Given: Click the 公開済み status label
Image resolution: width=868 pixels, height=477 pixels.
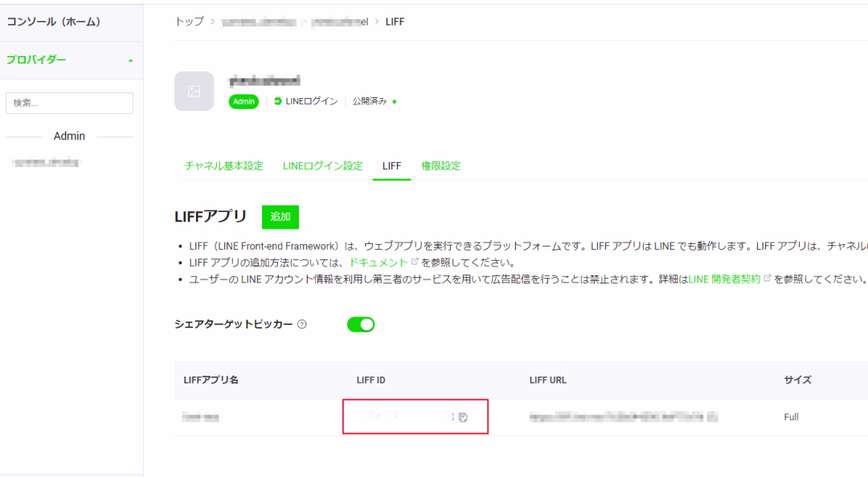Looking at the screenshot, I should (x=369, y=101).
